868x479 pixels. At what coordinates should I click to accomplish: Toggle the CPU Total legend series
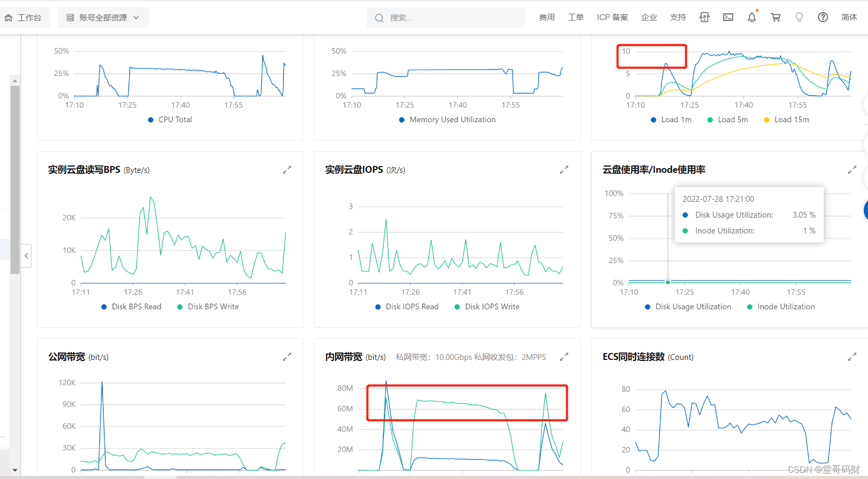pos(170,120)
